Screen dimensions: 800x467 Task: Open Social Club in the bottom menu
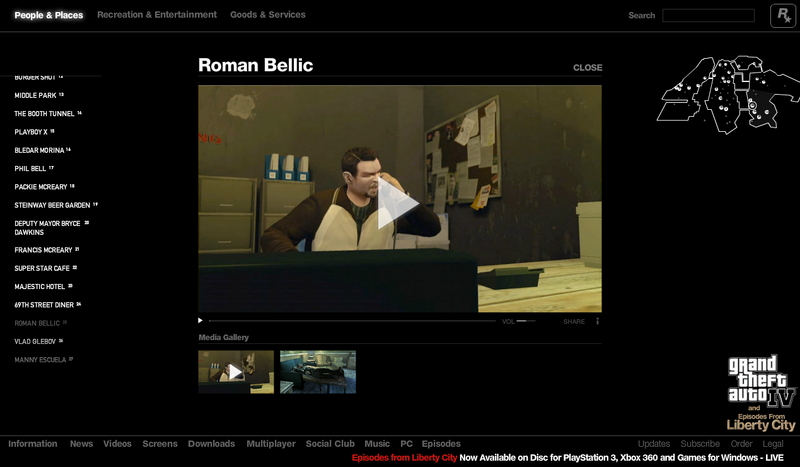(x=330, y=444)
